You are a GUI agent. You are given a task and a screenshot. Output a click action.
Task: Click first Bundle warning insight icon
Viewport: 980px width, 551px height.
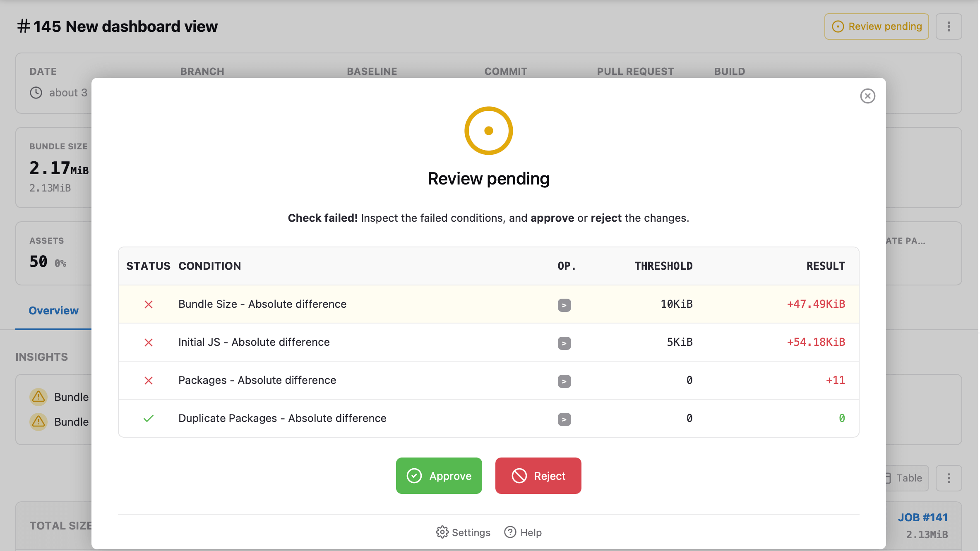pyautogui.click(x=38, y=397)
